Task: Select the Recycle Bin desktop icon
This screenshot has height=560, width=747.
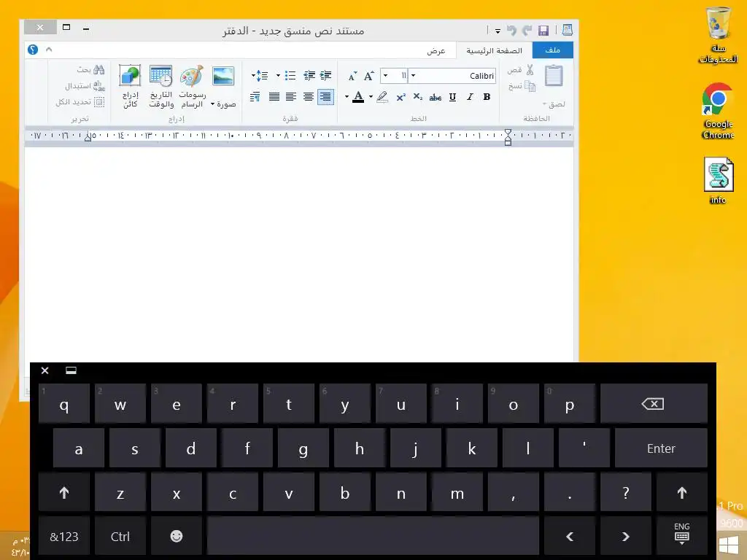Action: [x=719, y=36]
